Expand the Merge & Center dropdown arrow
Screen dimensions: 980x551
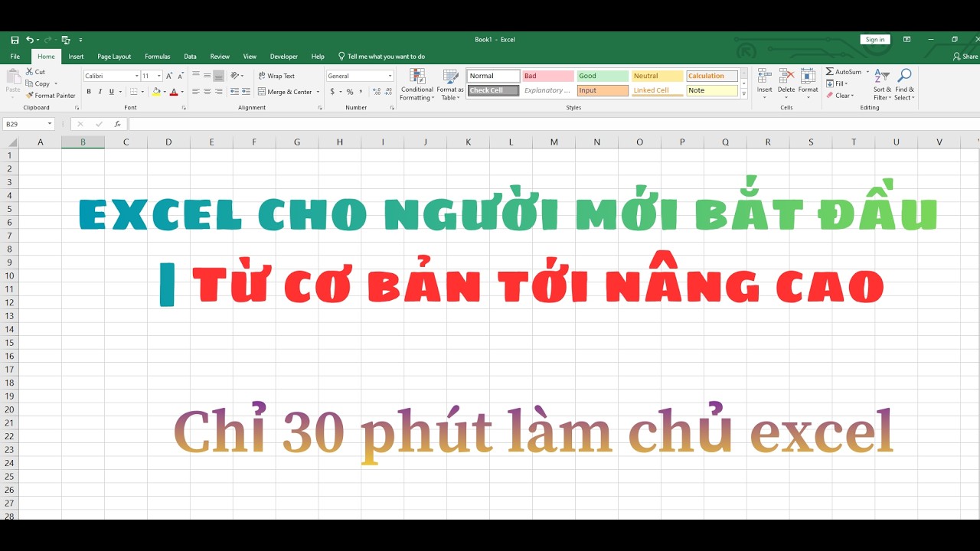[318, 92]
